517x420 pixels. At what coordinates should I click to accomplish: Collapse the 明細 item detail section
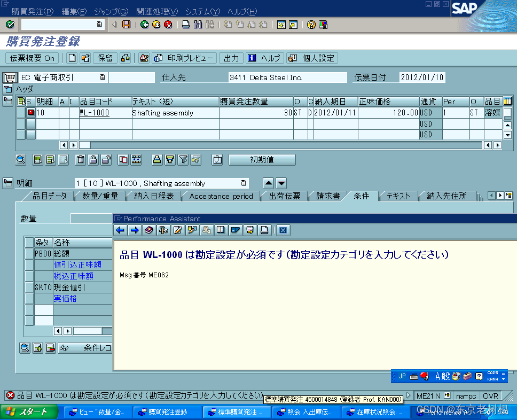8,183
